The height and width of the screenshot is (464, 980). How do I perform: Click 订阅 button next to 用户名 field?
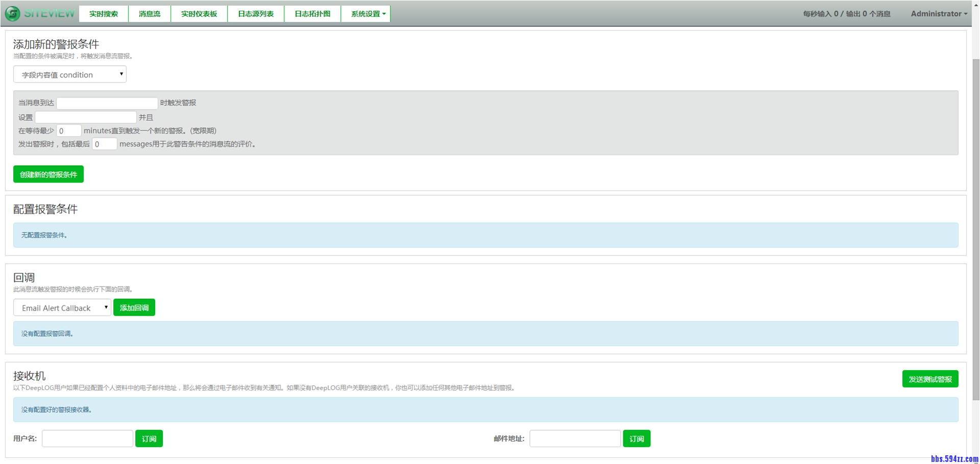click(x=149, y=439)
